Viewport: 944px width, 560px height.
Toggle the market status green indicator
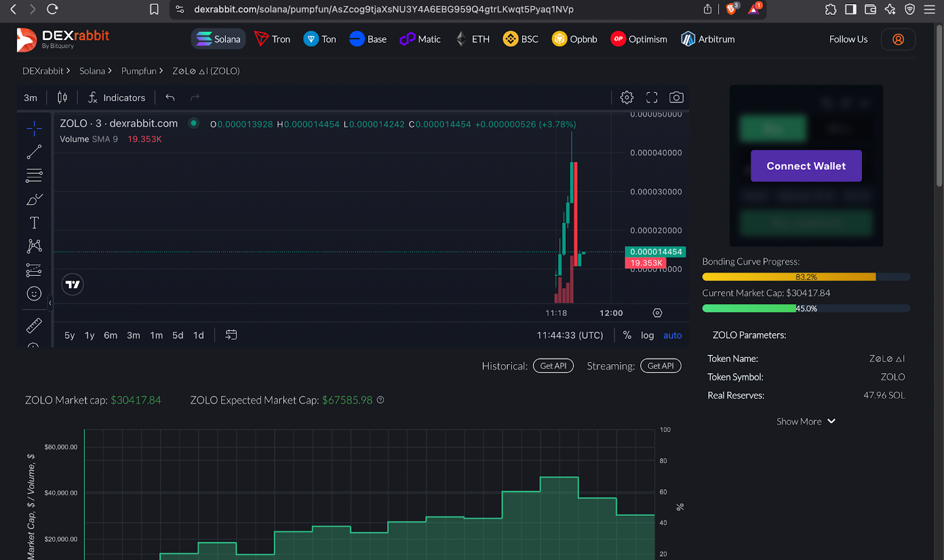click(x=193, y=123)
